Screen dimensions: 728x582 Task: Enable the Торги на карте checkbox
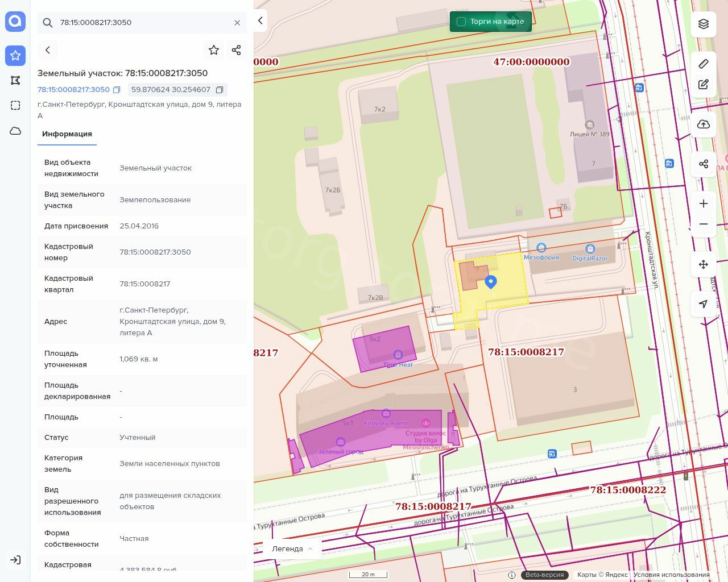pos(461,22)
